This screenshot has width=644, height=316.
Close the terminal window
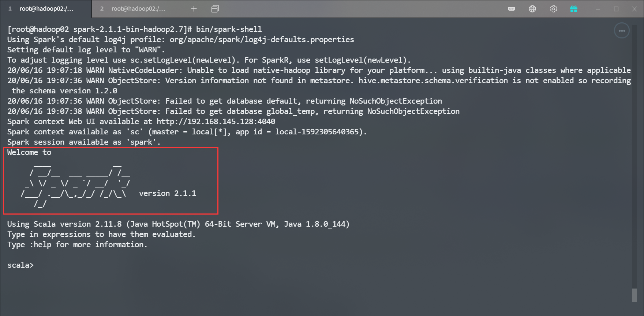pos(634,9)
